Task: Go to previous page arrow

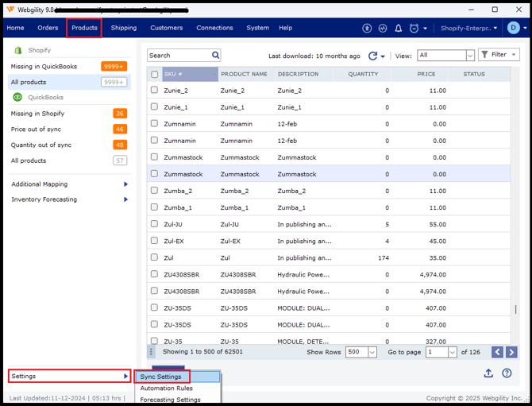Action: pos(497,352)
